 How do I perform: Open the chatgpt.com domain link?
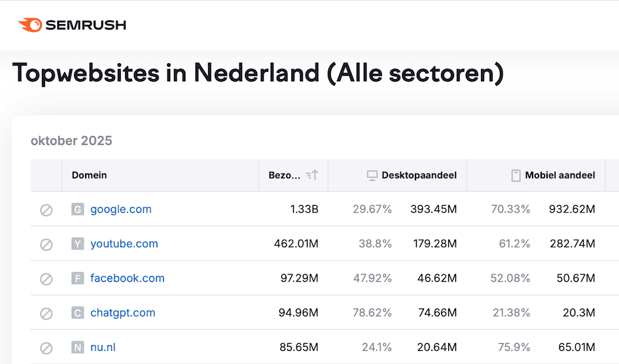[123, 313]
